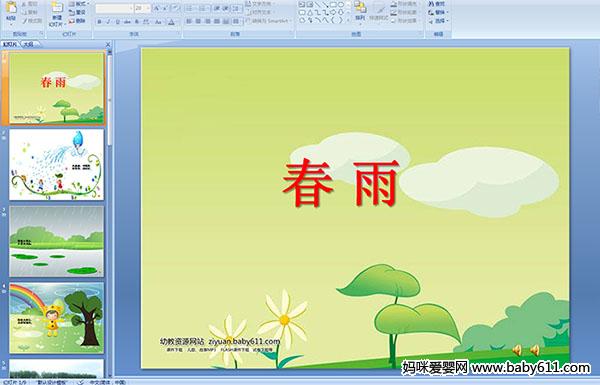Click the center text alignment icon

[198, 21]
